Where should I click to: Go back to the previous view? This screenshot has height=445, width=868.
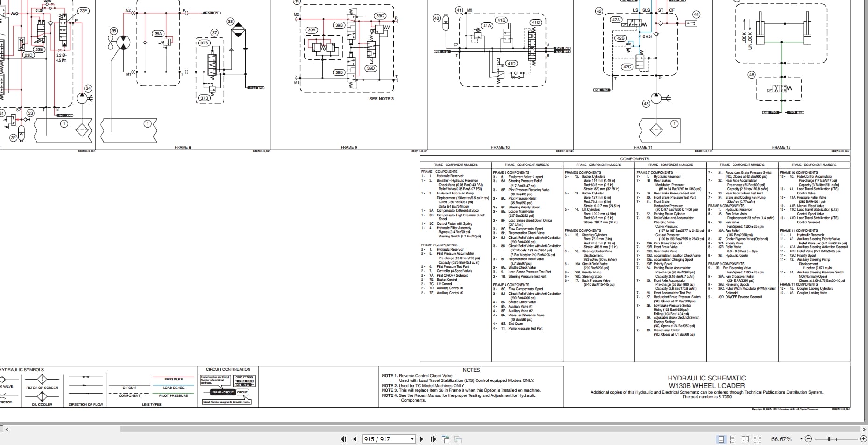pos(446,439)
